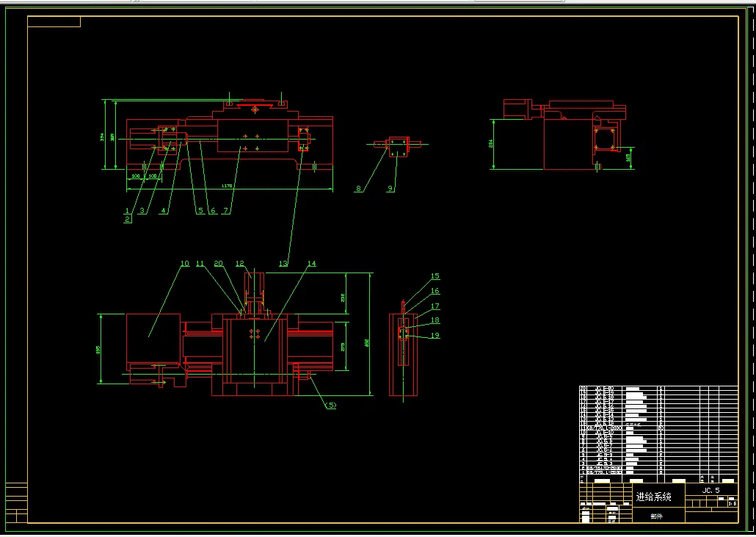Viewport: 756px width, 537px height.
Task: Select part callout number 5 without parentheses
Action: pyautogui.click(x=200, y=211)
